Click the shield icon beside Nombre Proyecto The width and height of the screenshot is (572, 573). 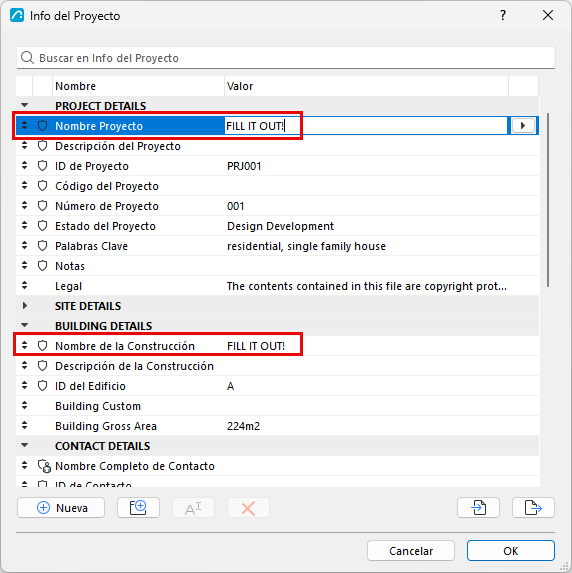43,126
